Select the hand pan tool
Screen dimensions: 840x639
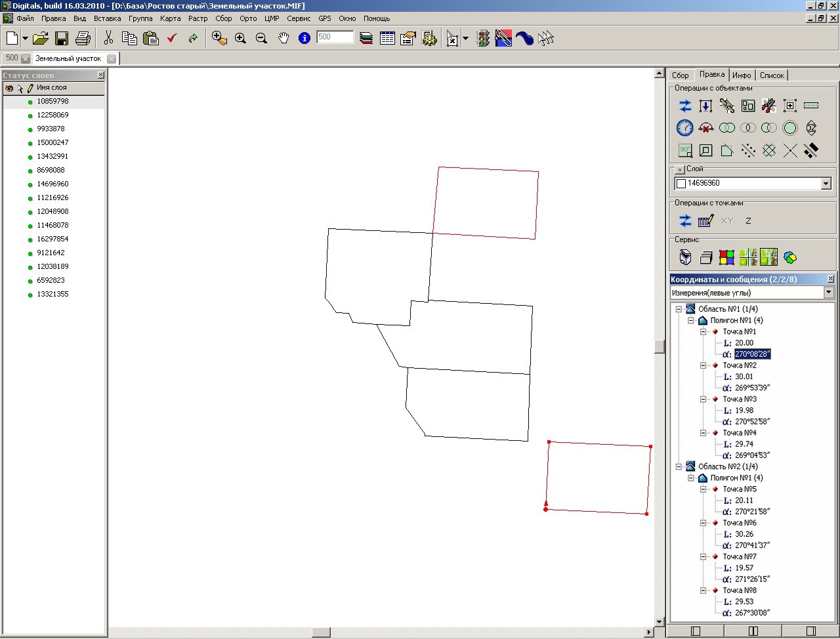pos(283,39)
